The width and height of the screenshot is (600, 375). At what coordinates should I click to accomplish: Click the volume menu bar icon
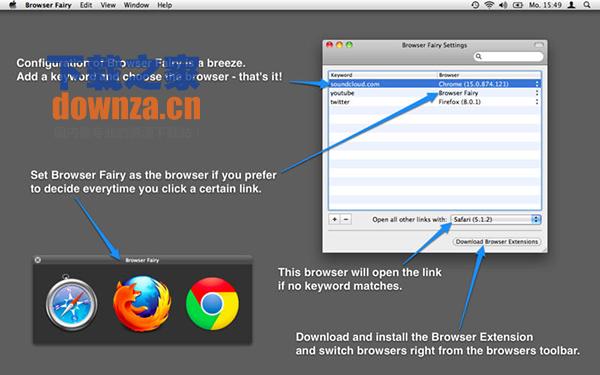503,5
